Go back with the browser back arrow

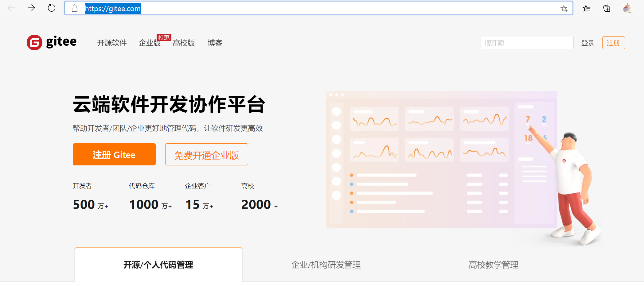[11, 8]
